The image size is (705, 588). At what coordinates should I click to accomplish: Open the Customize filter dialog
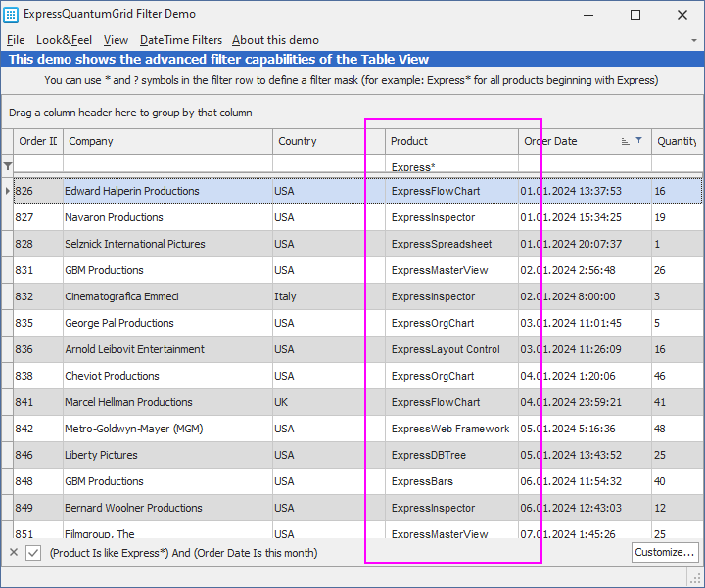tap(665, 552)
